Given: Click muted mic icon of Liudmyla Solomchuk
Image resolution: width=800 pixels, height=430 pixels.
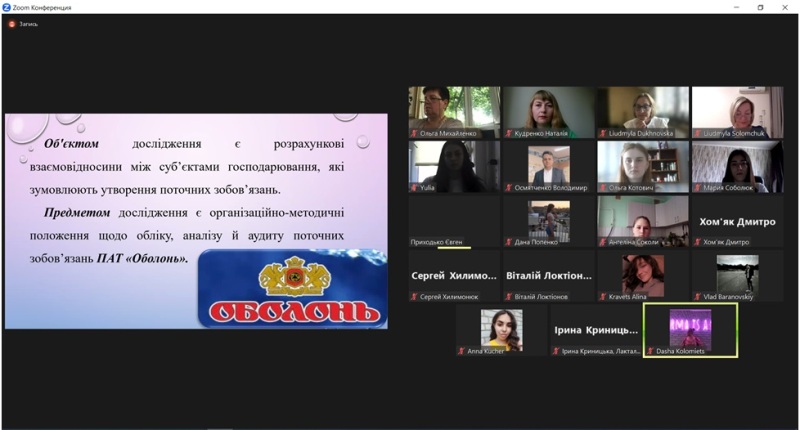Looking at the screenshot, I should (x=697, y=133).
